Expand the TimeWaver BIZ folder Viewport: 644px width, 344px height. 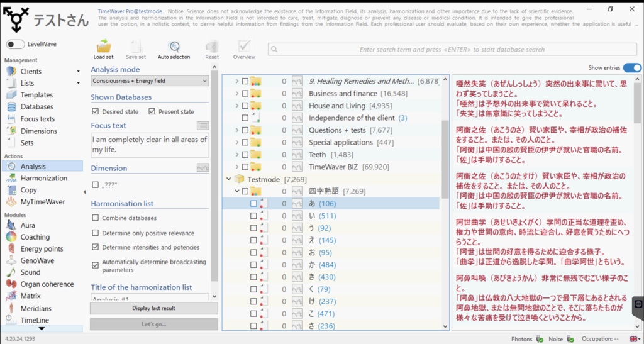click(x=237, y=167)
